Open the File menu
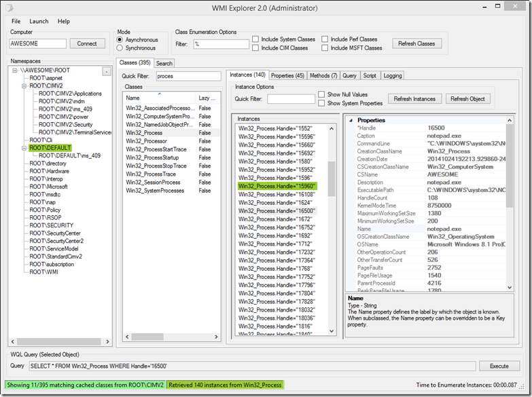This screenshot has width=532, height=397. [x=16, y=21]
